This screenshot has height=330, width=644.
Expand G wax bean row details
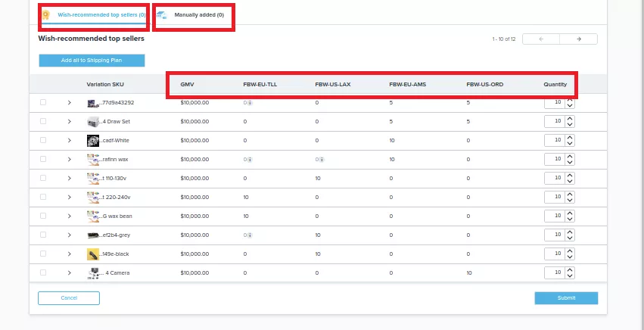[70, 216]
